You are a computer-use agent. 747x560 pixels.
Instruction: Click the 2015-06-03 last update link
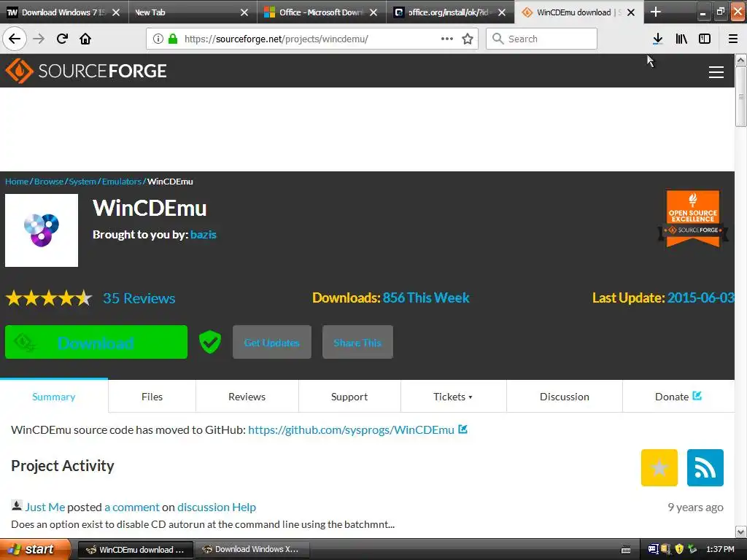701,297
